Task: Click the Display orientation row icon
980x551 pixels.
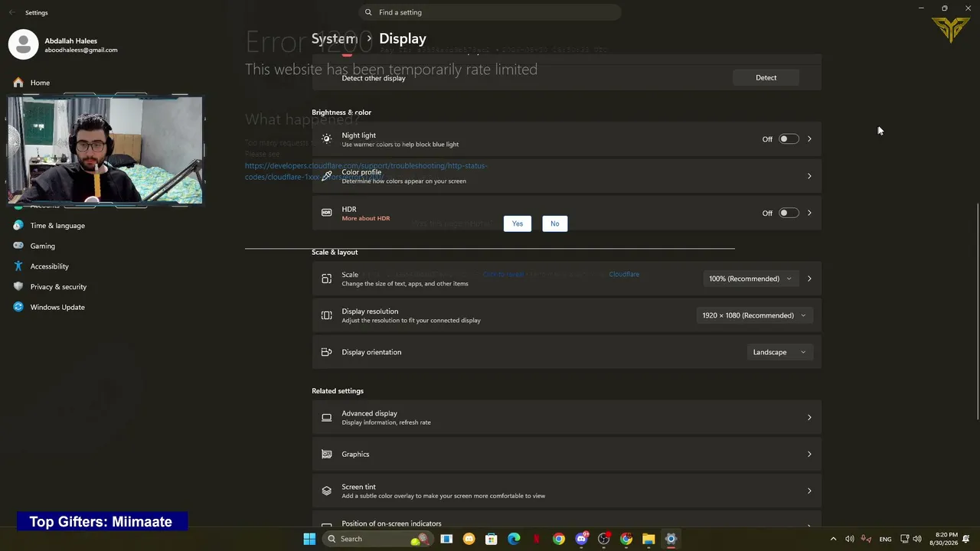Action: pos(327,352)
